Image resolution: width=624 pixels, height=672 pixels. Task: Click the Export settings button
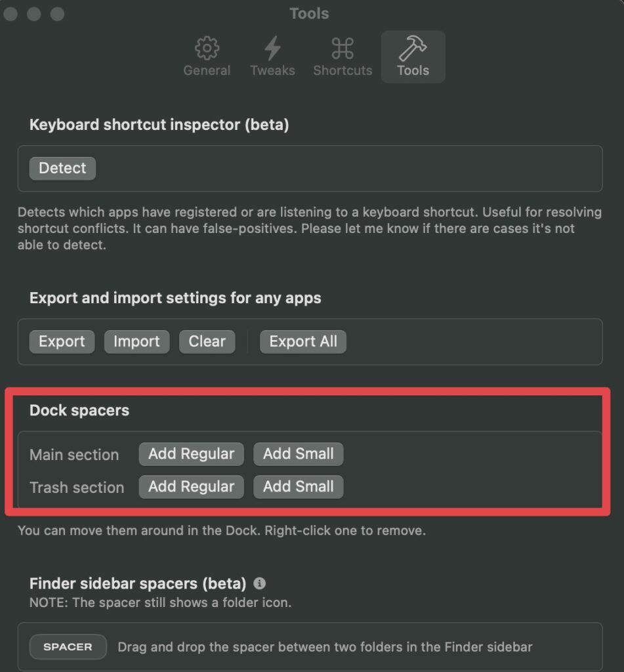coord(62,341)
